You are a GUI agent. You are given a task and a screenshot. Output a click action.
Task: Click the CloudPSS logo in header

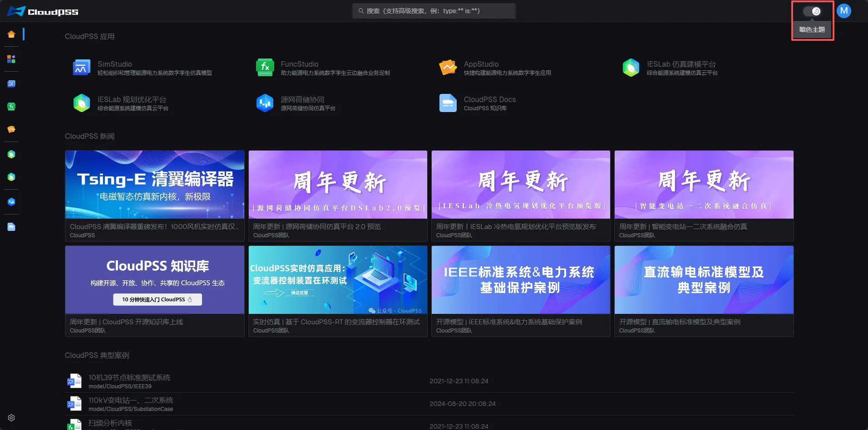click(x=43, y=11)
